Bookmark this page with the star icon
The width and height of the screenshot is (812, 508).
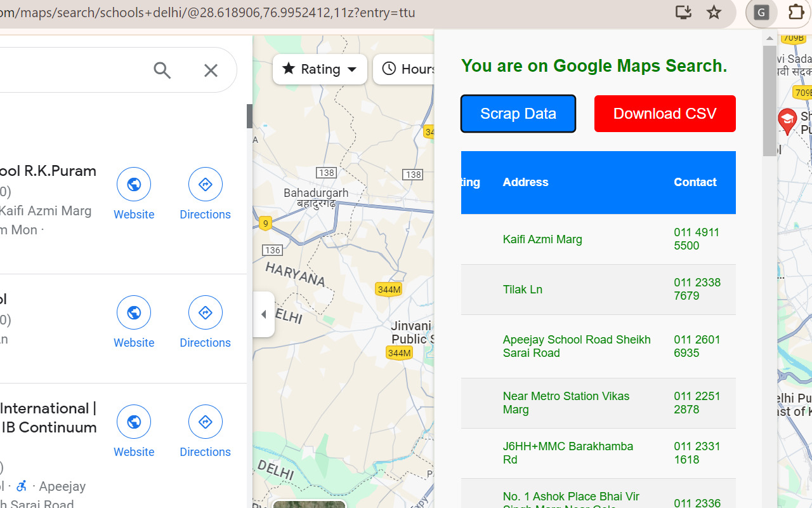714,12
